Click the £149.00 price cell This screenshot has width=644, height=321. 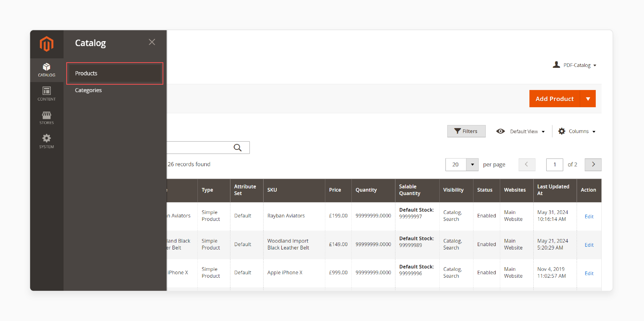(338, 244)
